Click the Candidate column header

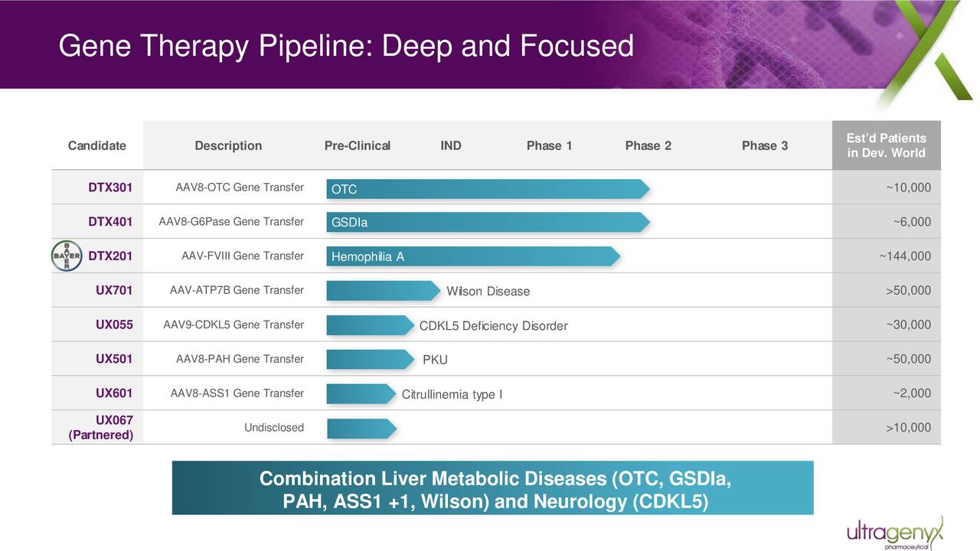pos(97,146)
